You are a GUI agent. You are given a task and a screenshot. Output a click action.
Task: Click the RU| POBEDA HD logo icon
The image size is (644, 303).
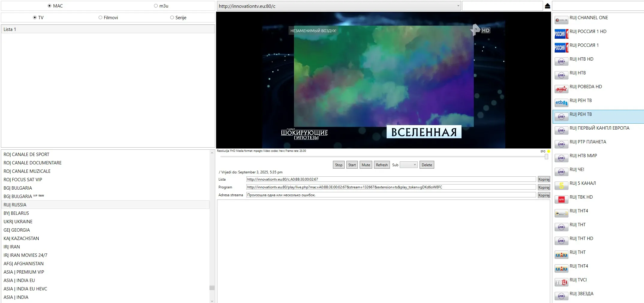coord(561,89)
